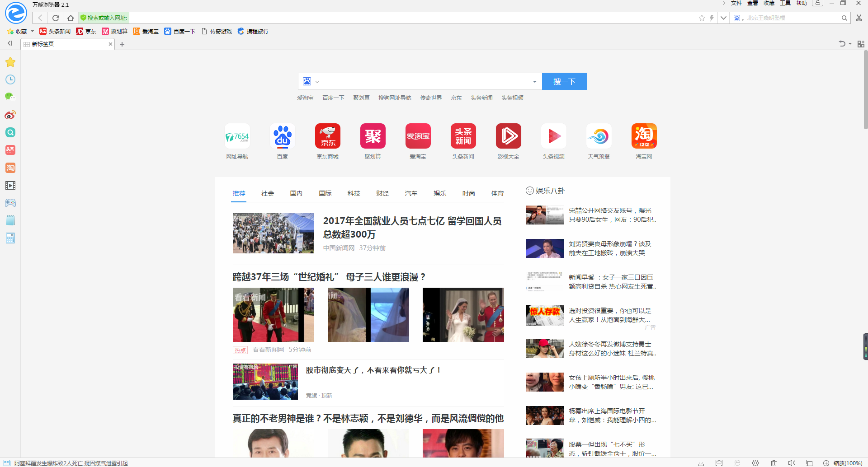Toggle the sound icon in status bar

pyautogui.click(x=792, y=463)
